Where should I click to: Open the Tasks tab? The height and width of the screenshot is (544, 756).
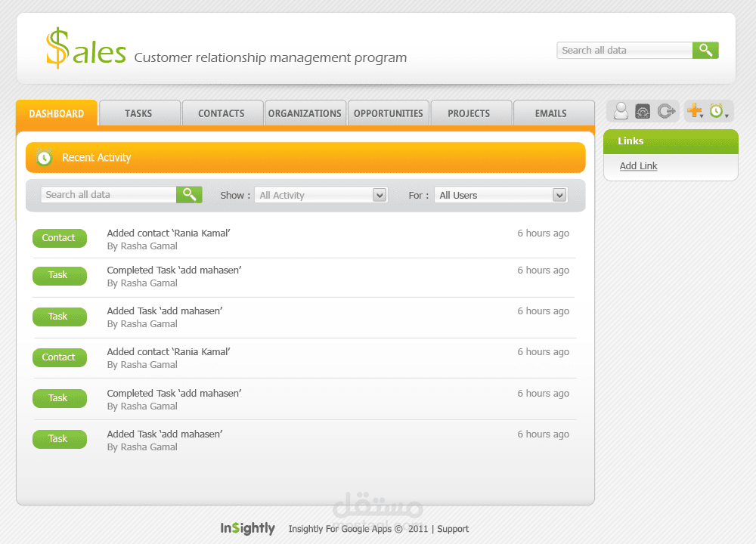(139, 113)
